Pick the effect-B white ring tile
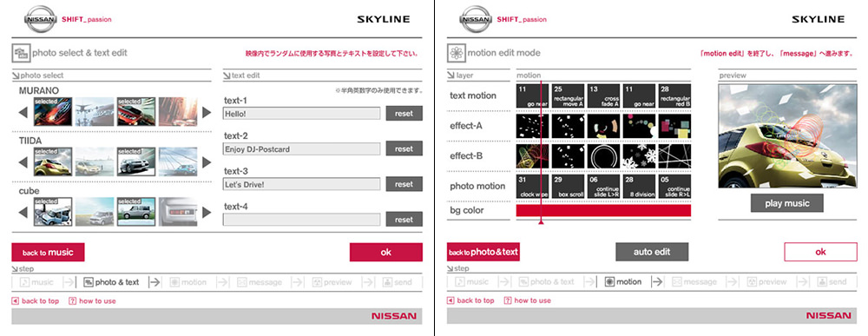This screenshot has width=868, height=336. pos(604,156)
